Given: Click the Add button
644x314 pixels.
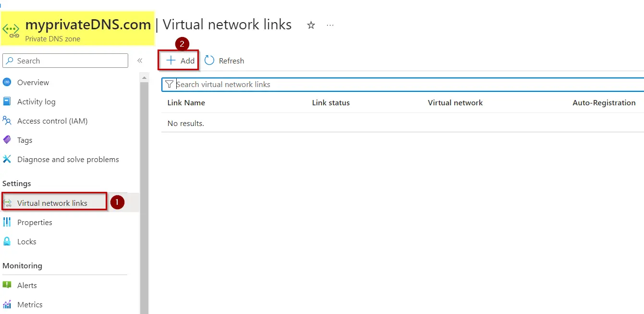Looking at the screenshot, I should [178, 60].
